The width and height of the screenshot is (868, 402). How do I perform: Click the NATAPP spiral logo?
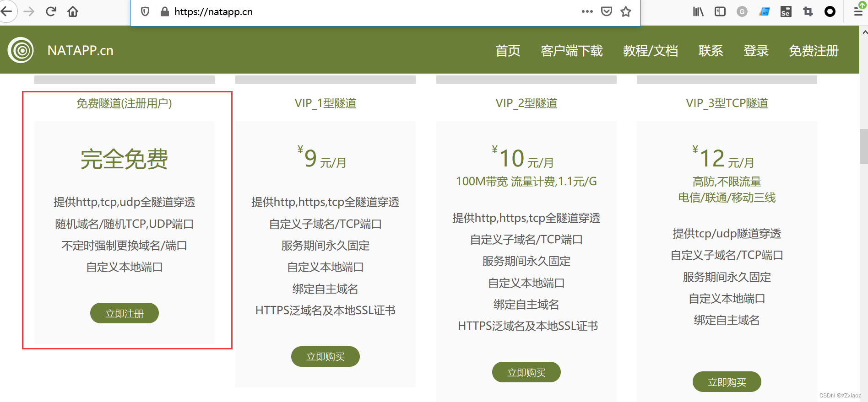[21, 50]
